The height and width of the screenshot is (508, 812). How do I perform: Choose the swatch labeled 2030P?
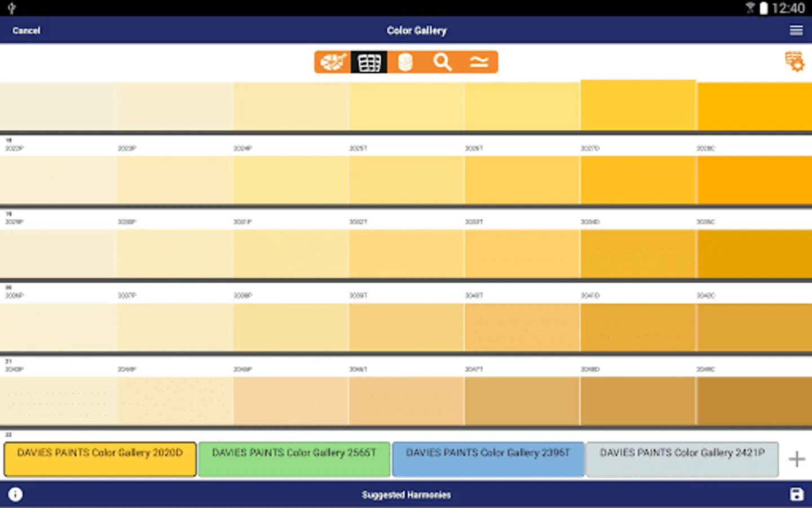[175, 254]
